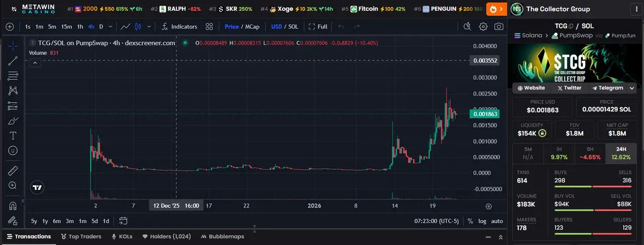Select the 24H stats period tab

[x=621, y=153]
